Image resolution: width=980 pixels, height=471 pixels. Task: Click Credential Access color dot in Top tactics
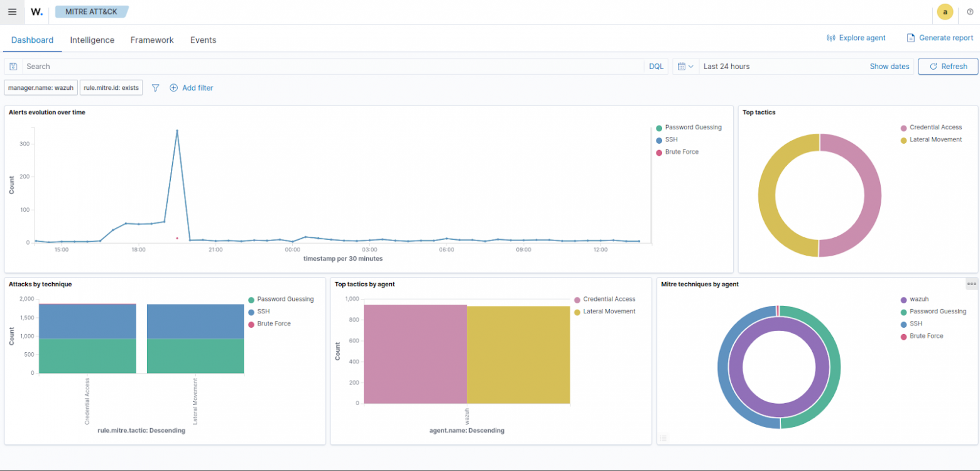pos(904,127)
